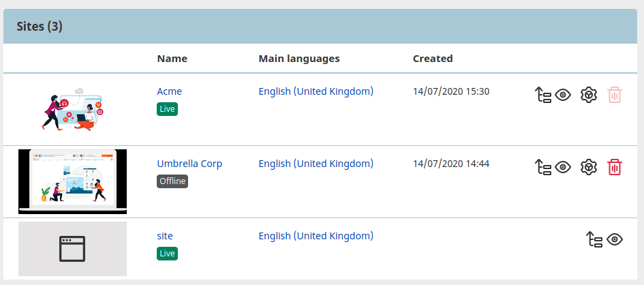Click the delete trash icon for Acme
The width and height of the screenshot is (644, 285).
pos(615,95)
